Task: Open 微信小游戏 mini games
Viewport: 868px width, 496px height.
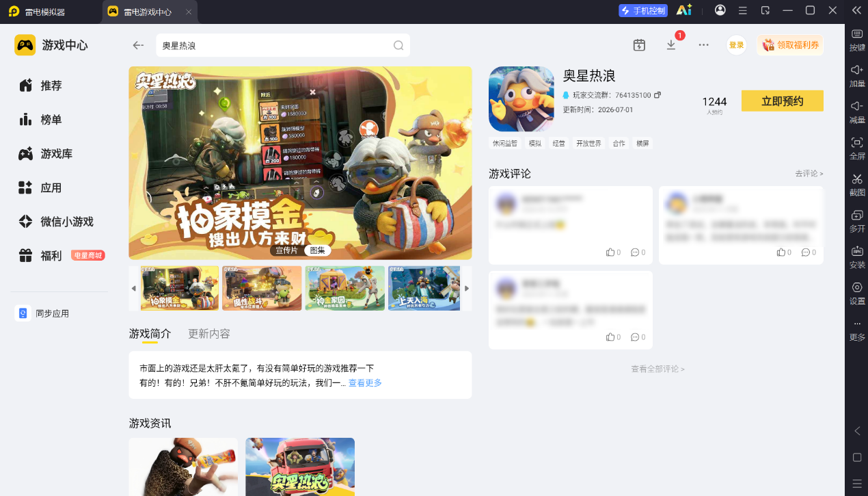Action: click(56, 222)
